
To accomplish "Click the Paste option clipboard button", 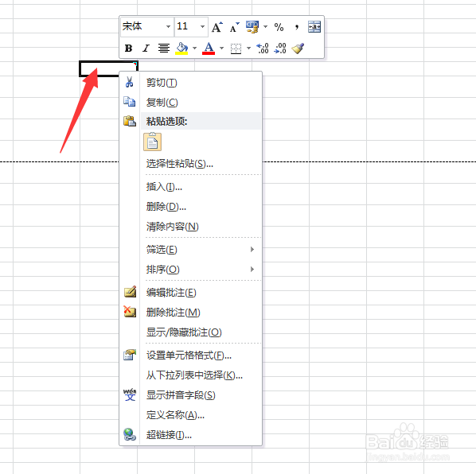I will tap(152, 142).
